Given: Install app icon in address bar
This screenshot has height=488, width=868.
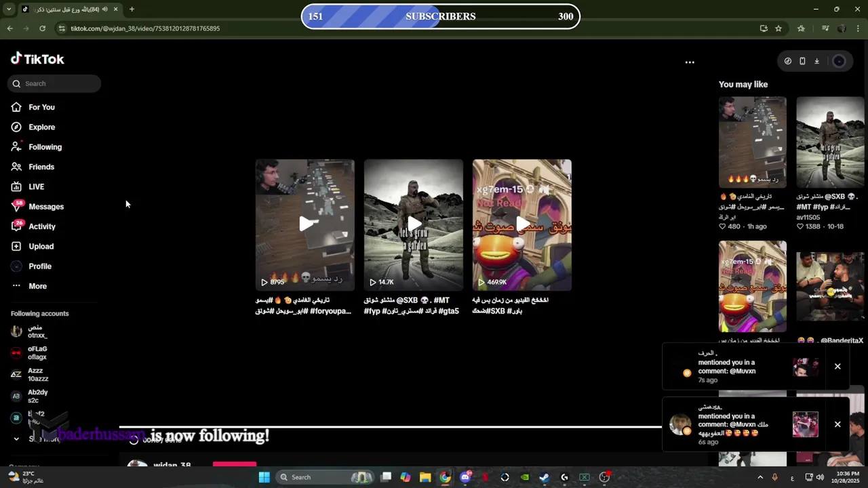Looking at the screenshot, I should 764,28.
